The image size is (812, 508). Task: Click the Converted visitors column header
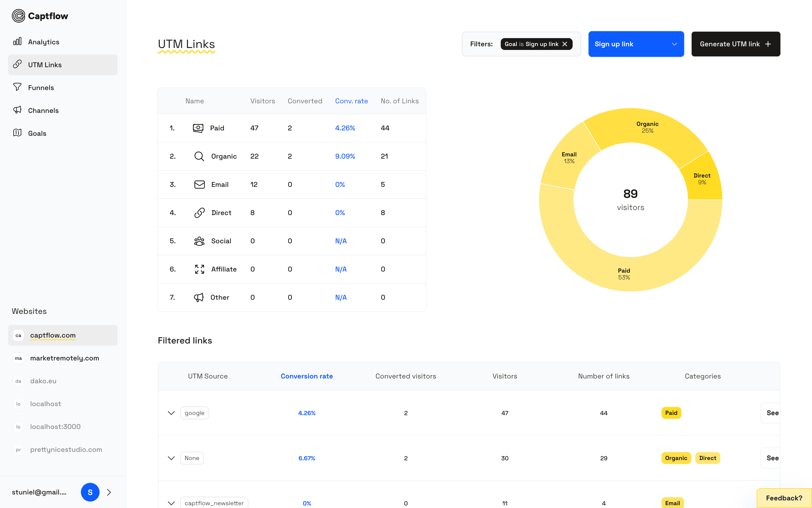[406, 376]
